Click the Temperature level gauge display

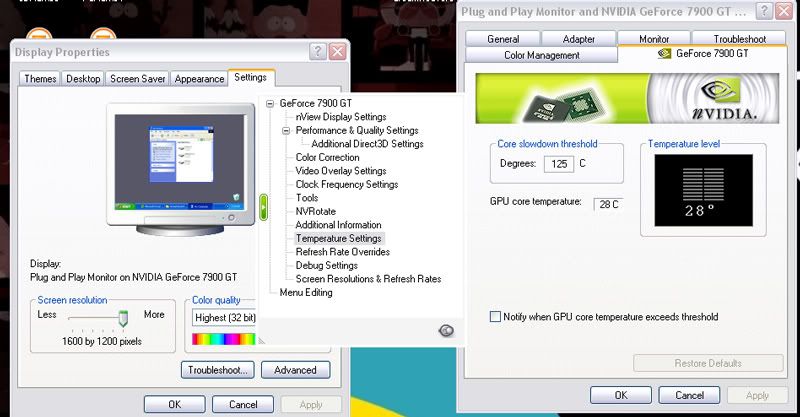pos(704,190)
